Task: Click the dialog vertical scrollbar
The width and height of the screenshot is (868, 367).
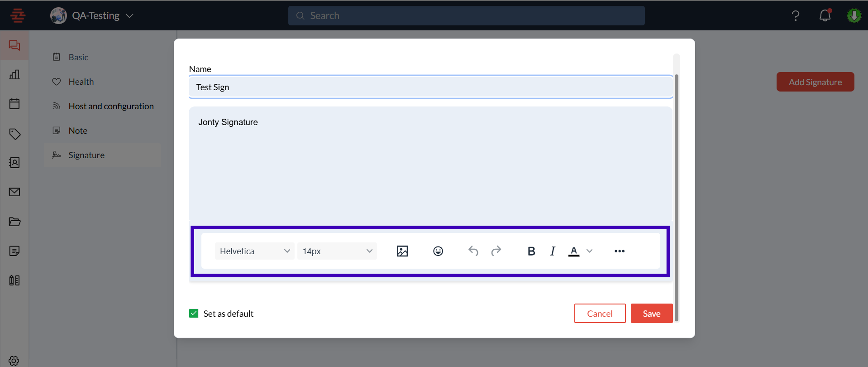Action: (x=677, y=198)
